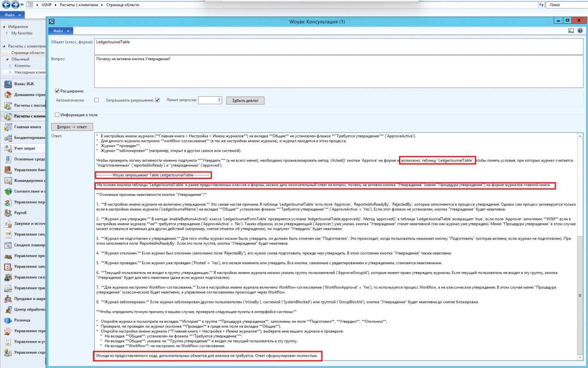Image resolution: width=588 pixels, height=368 pixels.
Task: Expand the Клиенты tree node
Action: tap(10, 66)
